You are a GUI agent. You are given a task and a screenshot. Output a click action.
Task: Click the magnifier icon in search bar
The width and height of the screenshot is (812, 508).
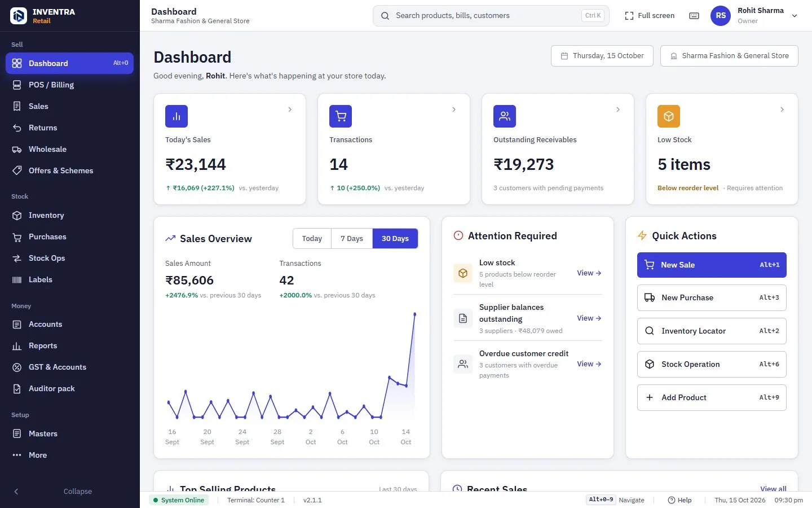(385, 16)
